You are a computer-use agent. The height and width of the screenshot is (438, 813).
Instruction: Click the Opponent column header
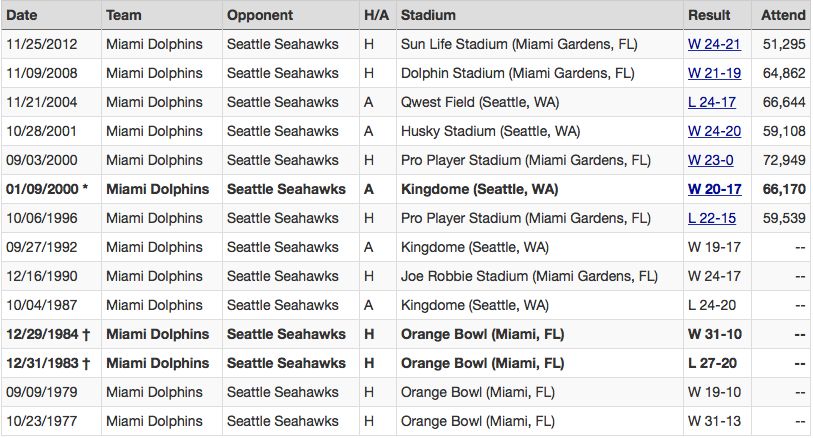coord(260,15)
